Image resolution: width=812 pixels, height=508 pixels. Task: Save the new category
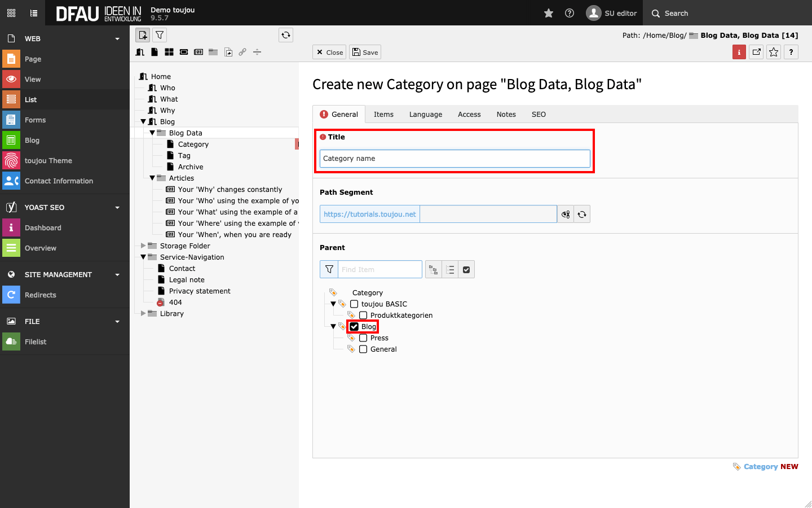(x=365, y=52)
